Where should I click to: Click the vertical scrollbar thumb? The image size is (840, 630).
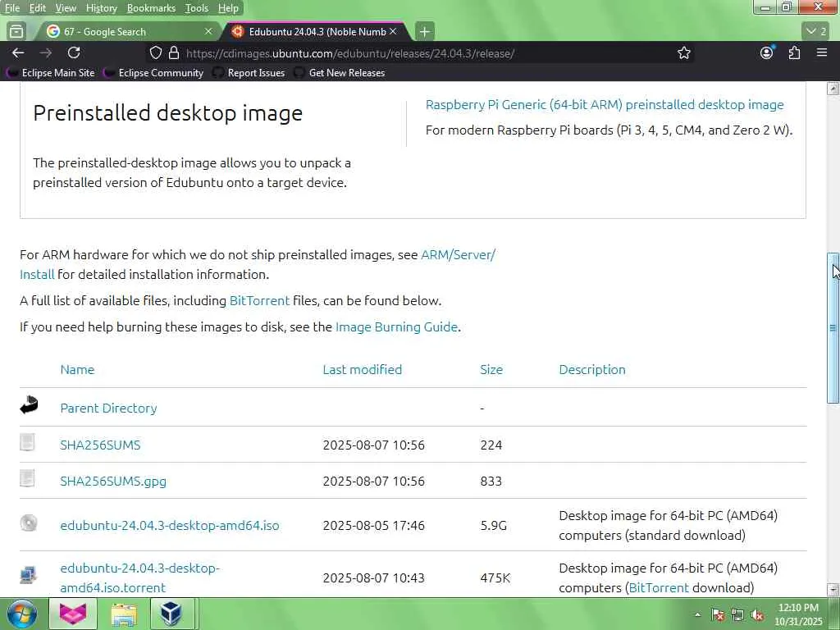point(833,328)
